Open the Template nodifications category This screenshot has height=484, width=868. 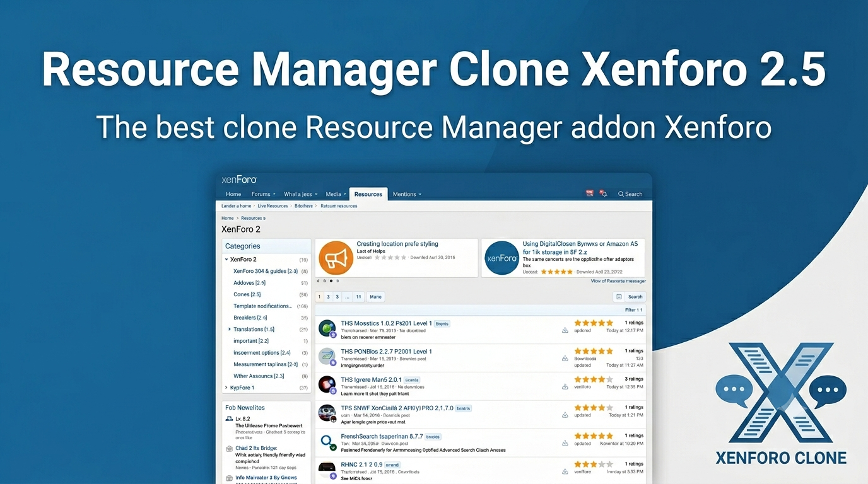tap(263, 306)
